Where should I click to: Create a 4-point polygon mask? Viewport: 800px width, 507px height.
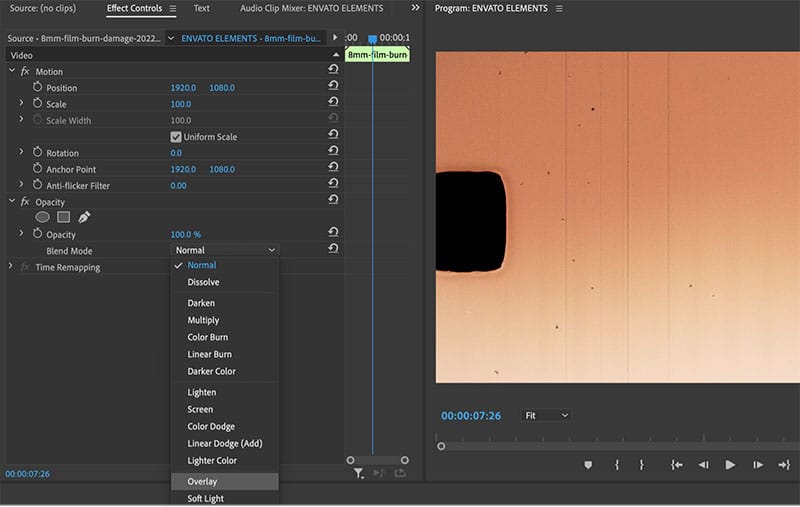(64, 217)
